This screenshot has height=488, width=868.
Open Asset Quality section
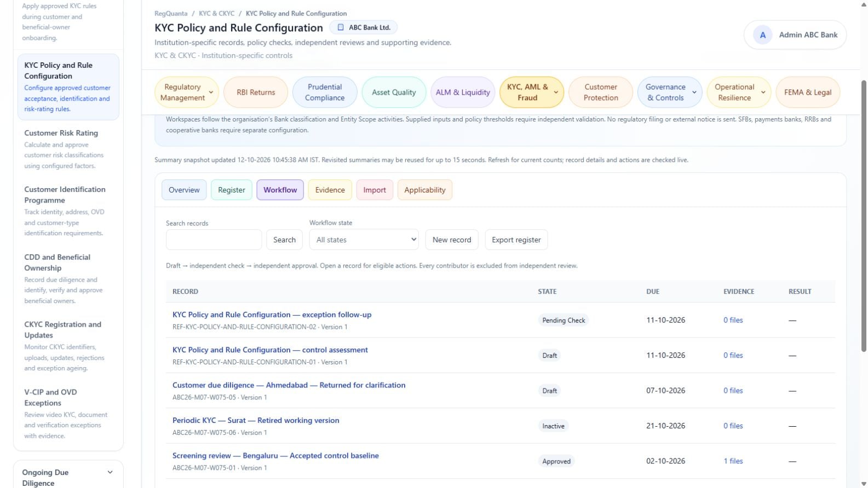[394, 92]
